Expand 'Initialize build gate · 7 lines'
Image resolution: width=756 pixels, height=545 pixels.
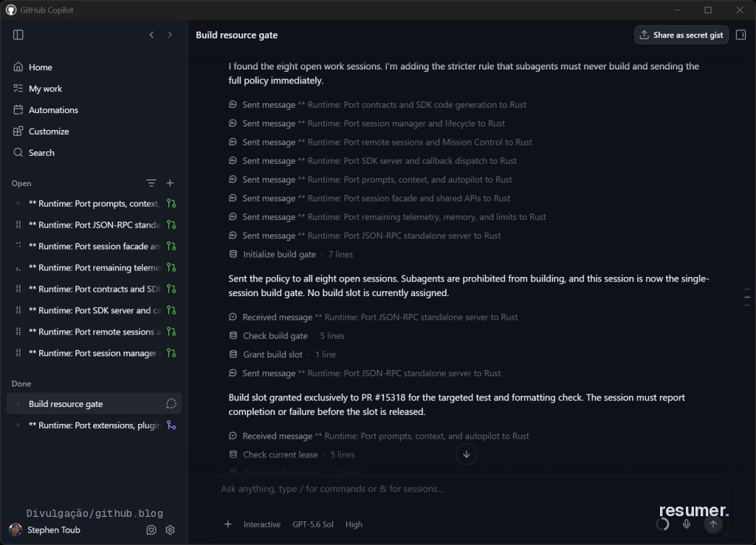[x=291, y=254]
